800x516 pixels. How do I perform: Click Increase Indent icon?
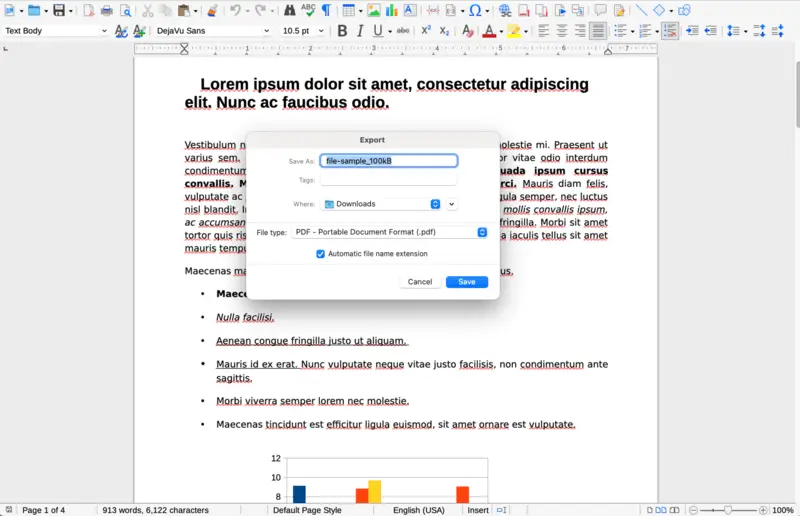click(692, 31)
